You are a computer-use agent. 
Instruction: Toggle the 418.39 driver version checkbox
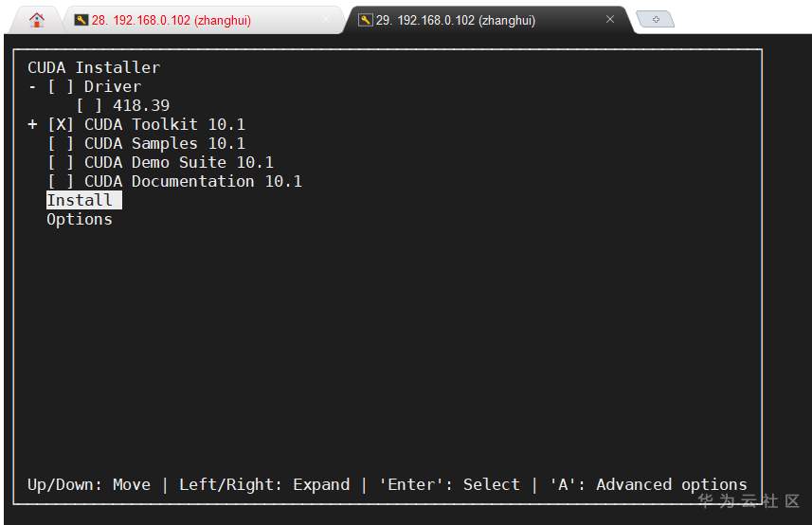(x=89, y=105)
